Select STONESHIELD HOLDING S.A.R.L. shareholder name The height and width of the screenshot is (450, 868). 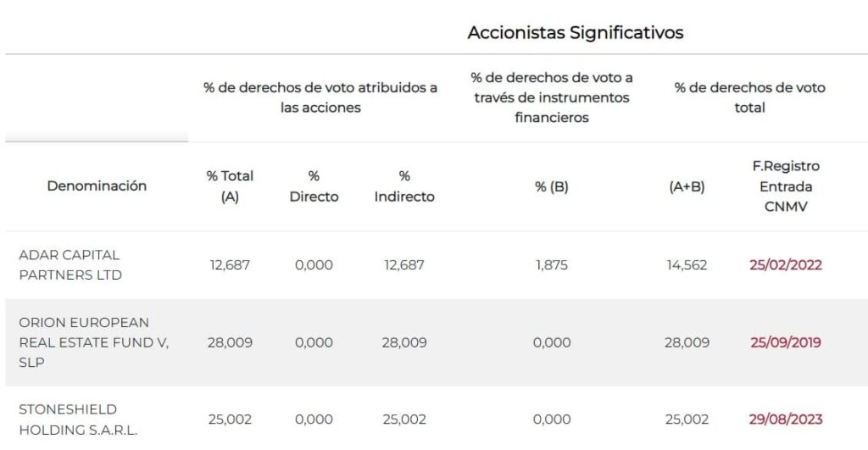click(x=78, y=419)
